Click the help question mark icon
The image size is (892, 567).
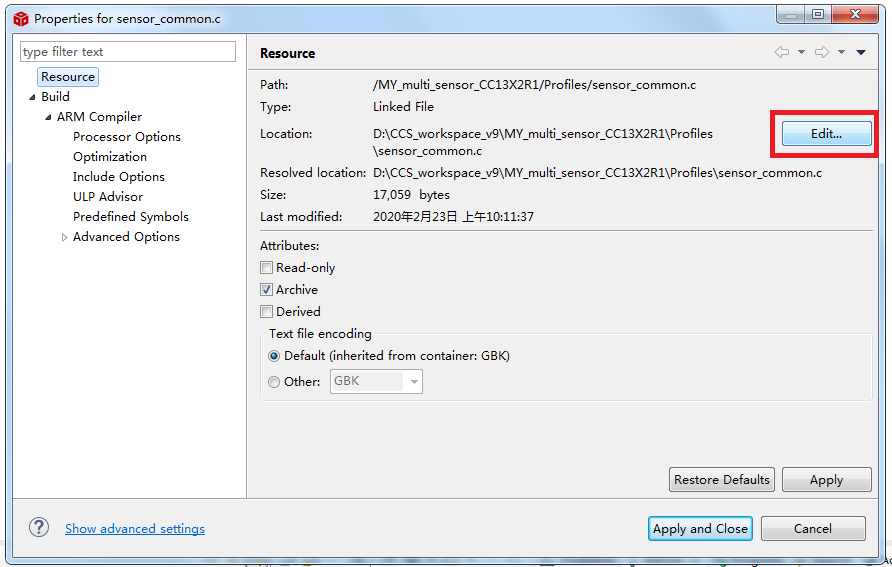(39, 528)
